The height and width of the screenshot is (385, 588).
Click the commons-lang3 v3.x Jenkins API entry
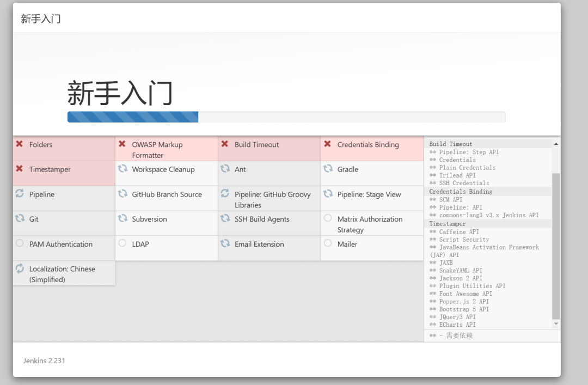[x=484, y=215]
